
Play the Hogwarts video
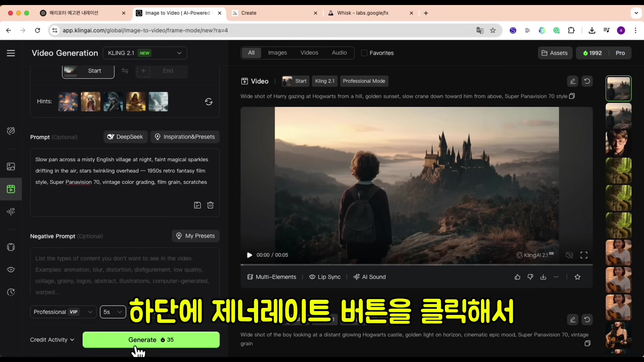coord(249,255)
